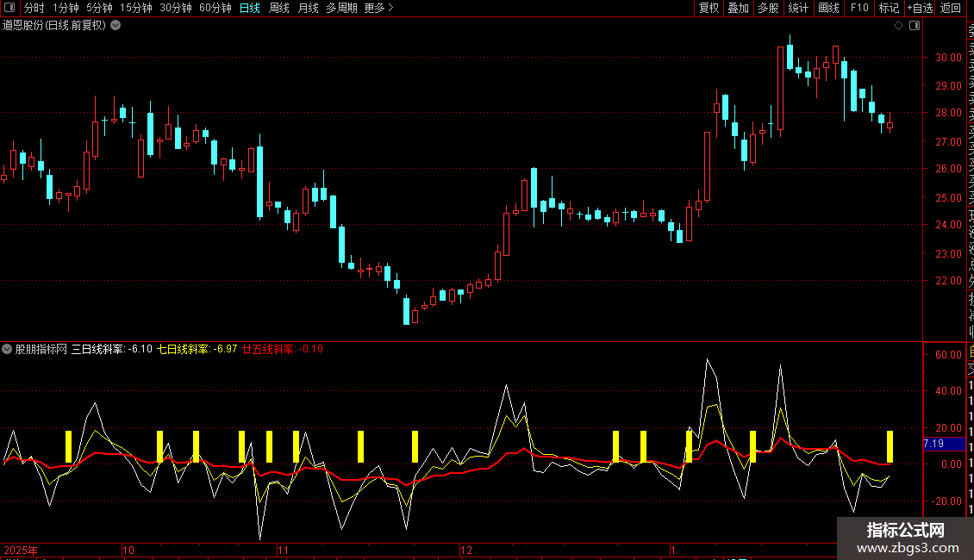The image size is (974, 560).
Task: Click the 三日线斜率 value label
Action: tap(112, 349)
